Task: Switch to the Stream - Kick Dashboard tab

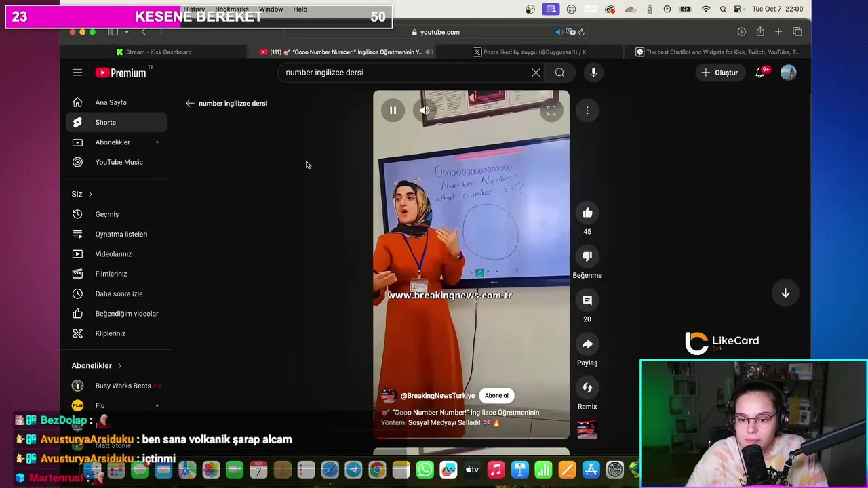Action: tap(154, 52)
